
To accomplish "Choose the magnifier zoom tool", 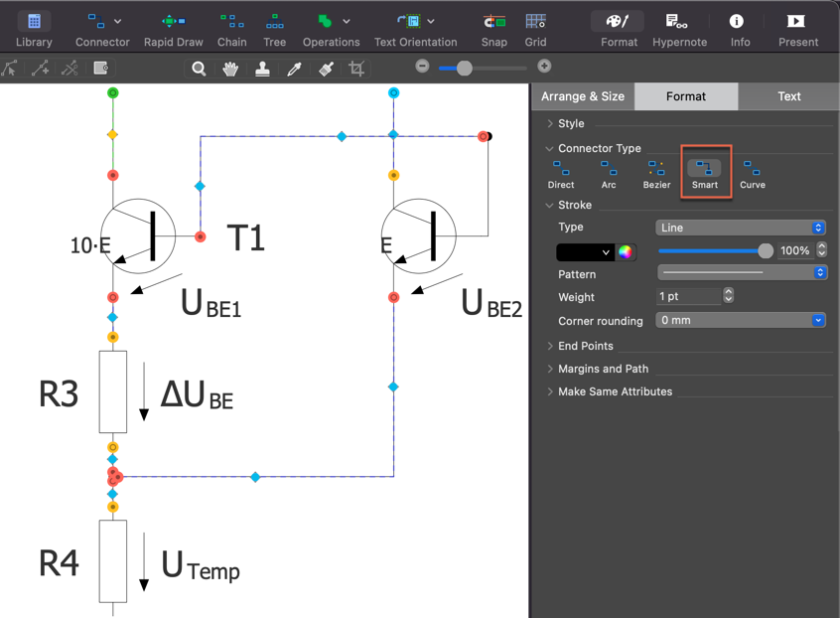I will pos(200,69).
